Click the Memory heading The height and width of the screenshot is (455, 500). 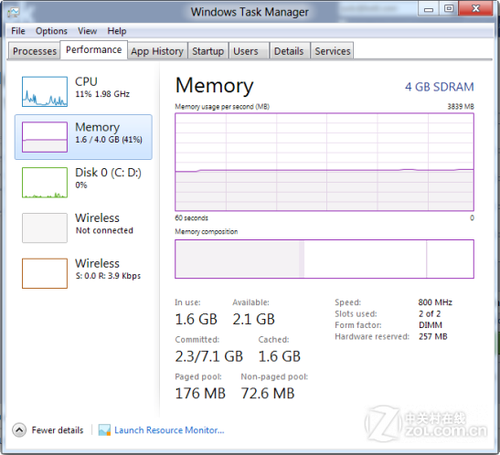(214, 86)
